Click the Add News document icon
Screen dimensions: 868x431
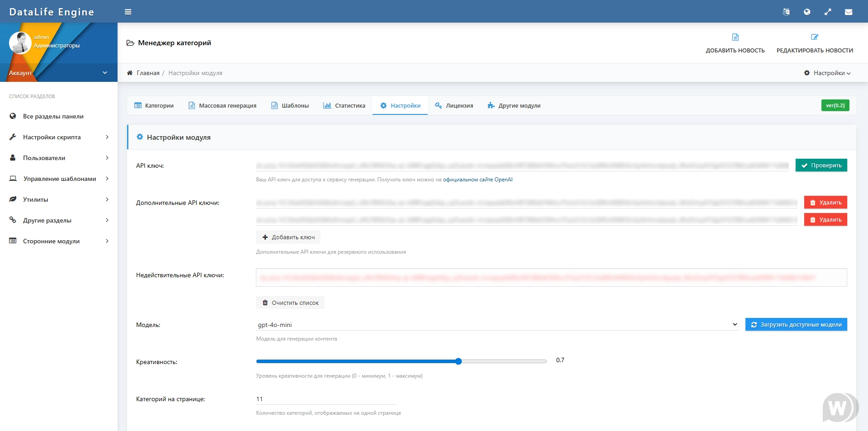tap(735, 37)
